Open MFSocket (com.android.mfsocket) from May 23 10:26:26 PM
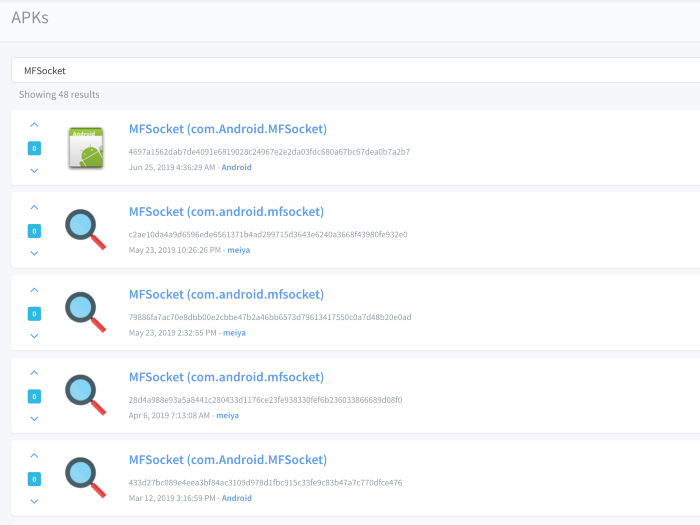 pyautogui.click(x=226, y=212)
